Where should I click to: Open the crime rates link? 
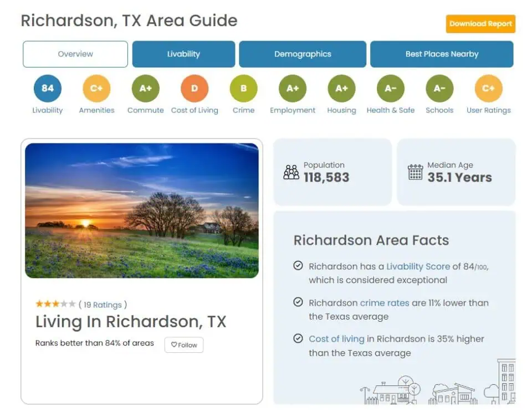pyautogui.click(x=385, y=303)
